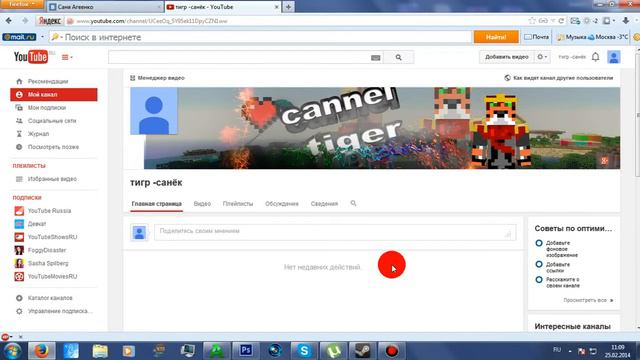Click Просмотреть все link in tips panel
Screen dimensions: 640x360
(588, 300)
